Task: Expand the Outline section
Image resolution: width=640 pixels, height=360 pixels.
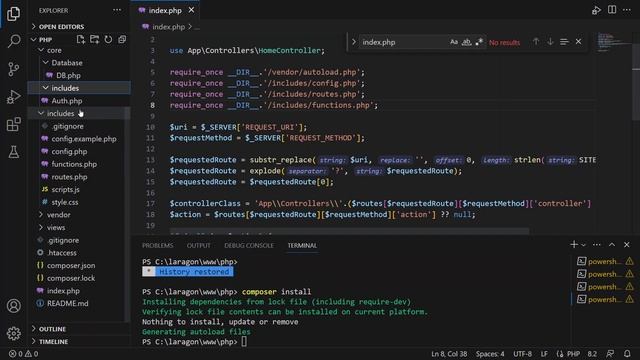Action: click(x=52, y=329)
